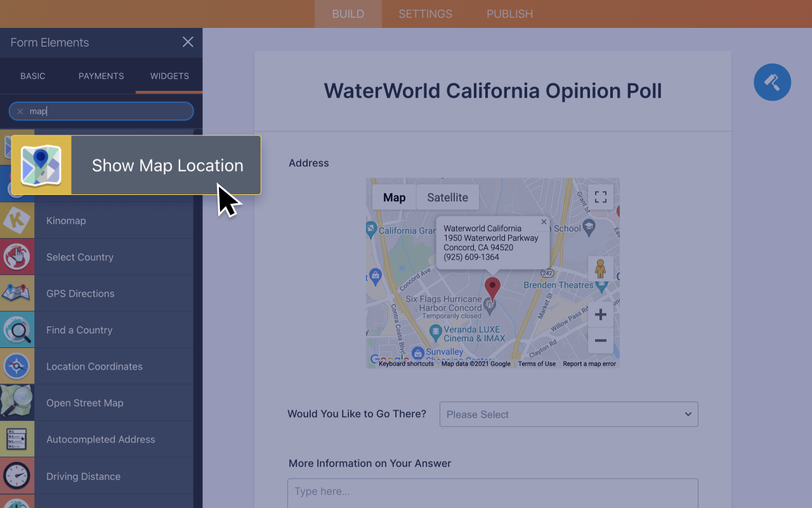
Task: Switch to the PAYMENTS tab
Action: 101,76
